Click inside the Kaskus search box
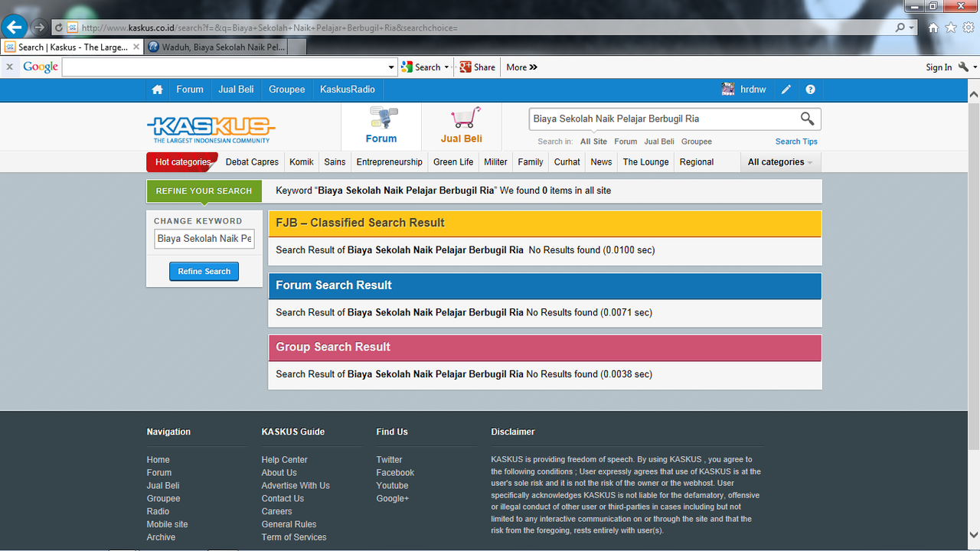This screenshot has width=980, height=551. click(663, 119)
